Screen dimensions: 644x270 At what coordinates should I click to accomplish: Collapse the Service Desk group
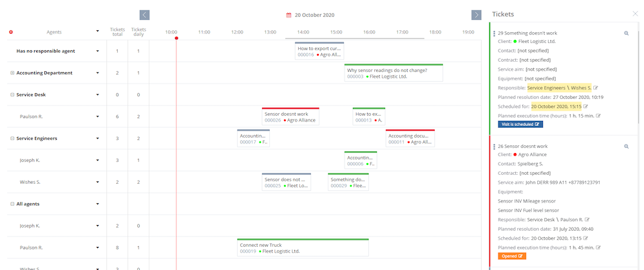tap(12, 94)
